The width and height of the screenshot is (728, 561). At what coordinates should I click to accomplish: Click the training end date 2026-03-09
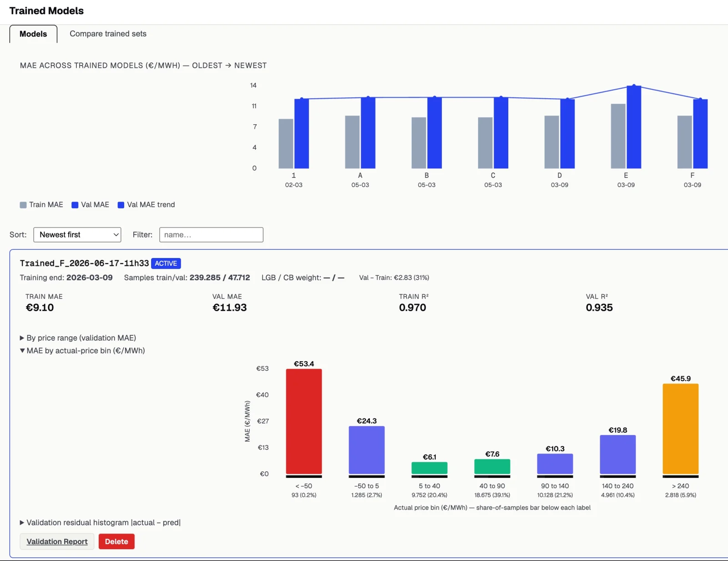coord(90,278)
